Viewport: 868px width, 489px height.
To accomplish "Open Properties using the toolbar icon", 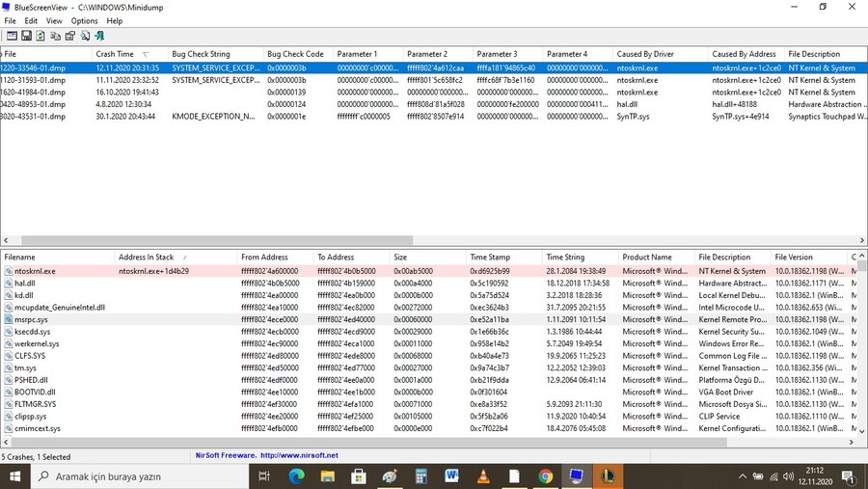I will [x=69, y=36].
